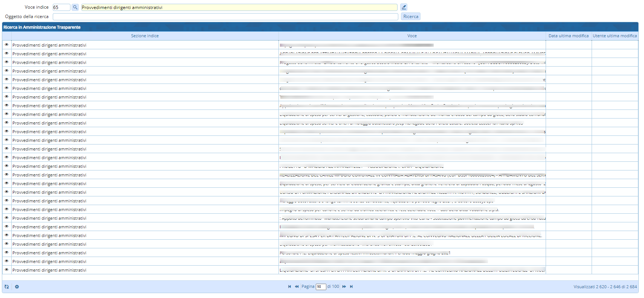Screen dimensions: 644x298
Task: Open the grid settings gear icon
Action: click(17, 287)
